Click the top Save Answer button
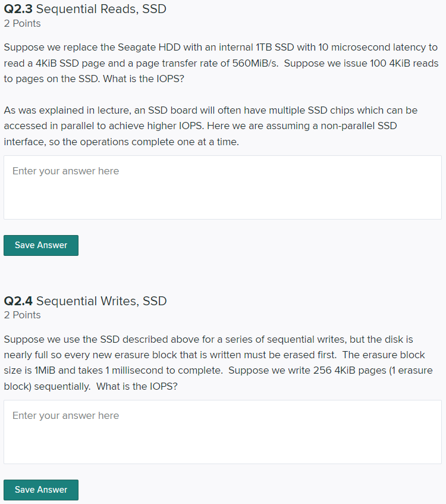446x504 pixels. pos(40,245)
